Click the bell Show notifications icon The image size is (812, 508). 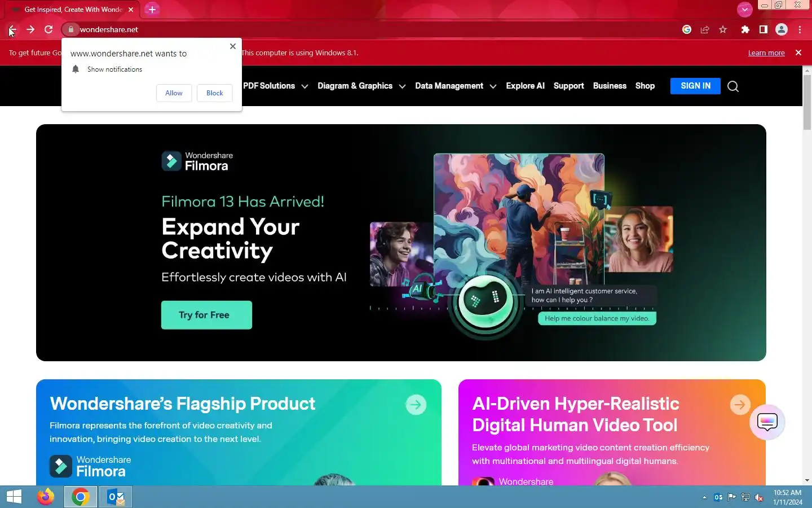(76, 69)
